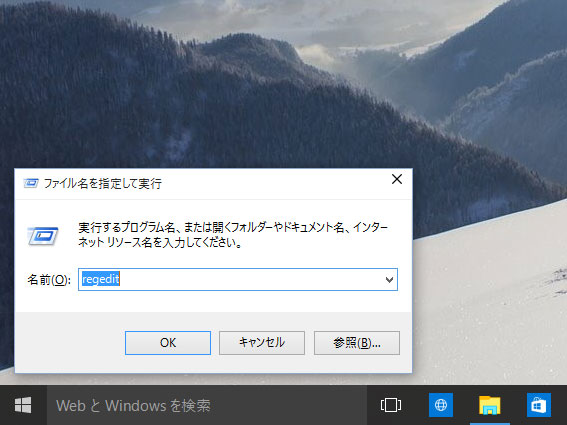Open the Windows Start menu
Screen dimensions: 567x425
click(x=23, y=405)
